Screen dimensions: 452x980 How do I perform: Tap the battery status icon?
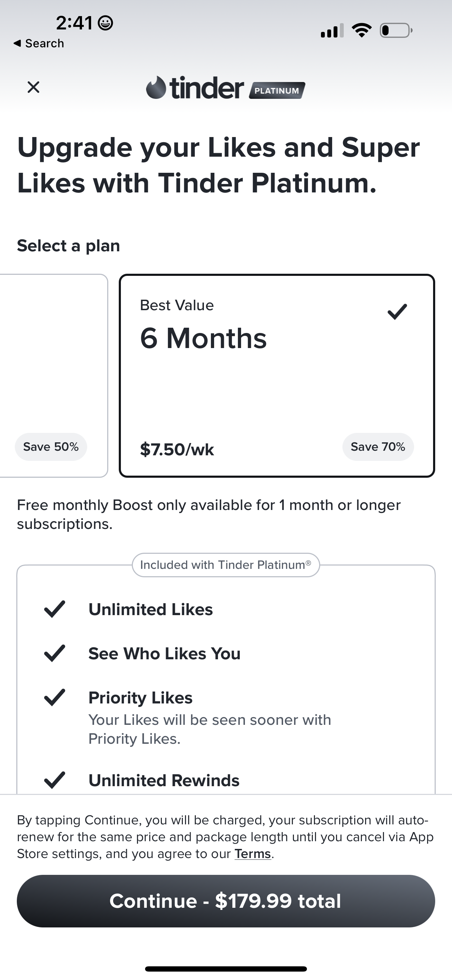tap(396, 30)
